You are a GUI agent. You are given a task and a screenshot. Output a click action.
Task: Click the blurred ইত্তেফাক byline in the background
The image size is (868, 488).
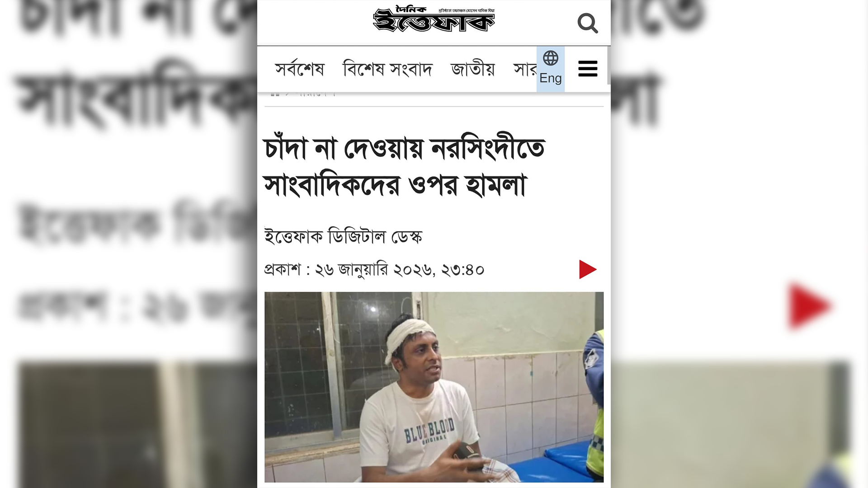click(136, 224)
